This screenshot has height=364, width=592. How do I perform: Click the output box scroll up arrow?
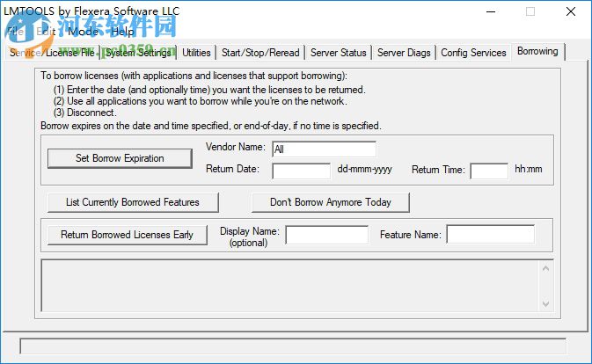[545, 268]
